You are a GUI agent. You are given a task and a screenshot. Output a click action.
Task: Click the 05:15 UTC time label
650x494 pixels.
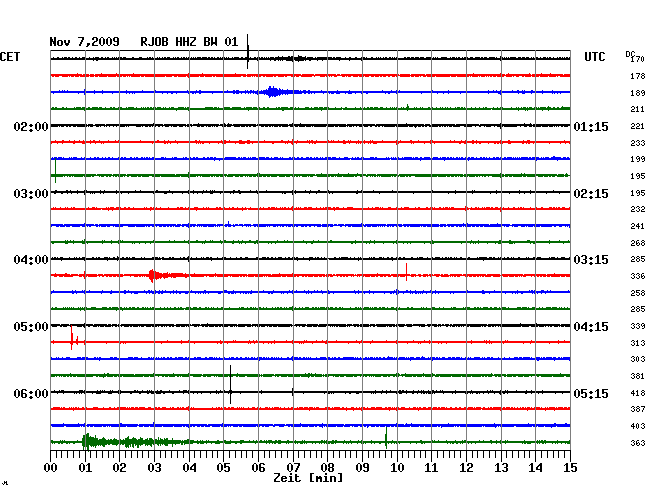[x=591, y=393]
